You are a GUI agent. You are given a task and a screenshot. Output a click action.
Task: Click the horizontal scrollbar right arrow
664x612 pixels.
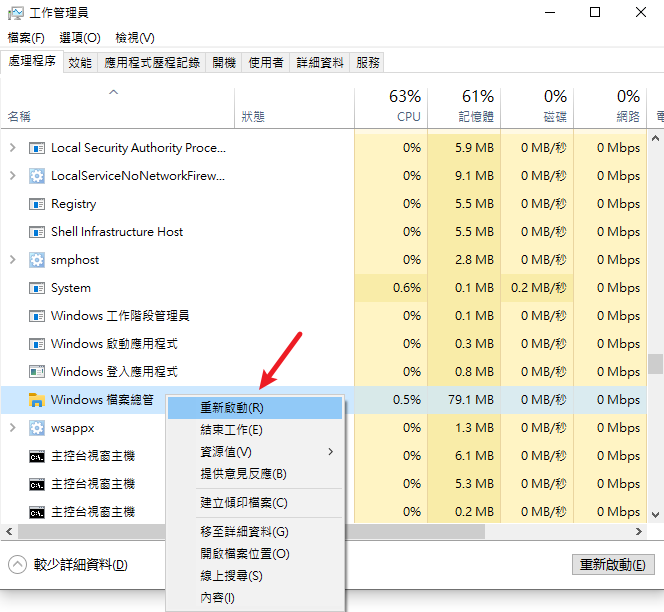[639, 532]
